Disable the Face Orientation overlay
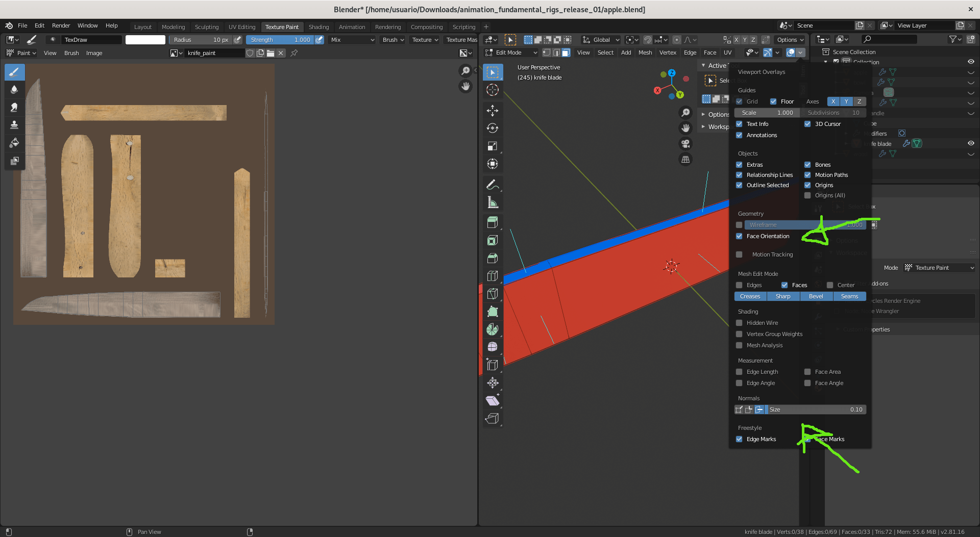980x537 pixels. (x=739, y=236)
